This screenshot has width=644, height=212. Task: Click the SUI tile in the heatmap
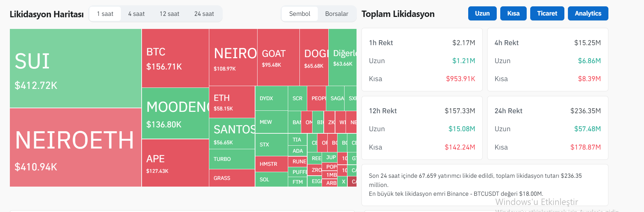coord(75,68)
